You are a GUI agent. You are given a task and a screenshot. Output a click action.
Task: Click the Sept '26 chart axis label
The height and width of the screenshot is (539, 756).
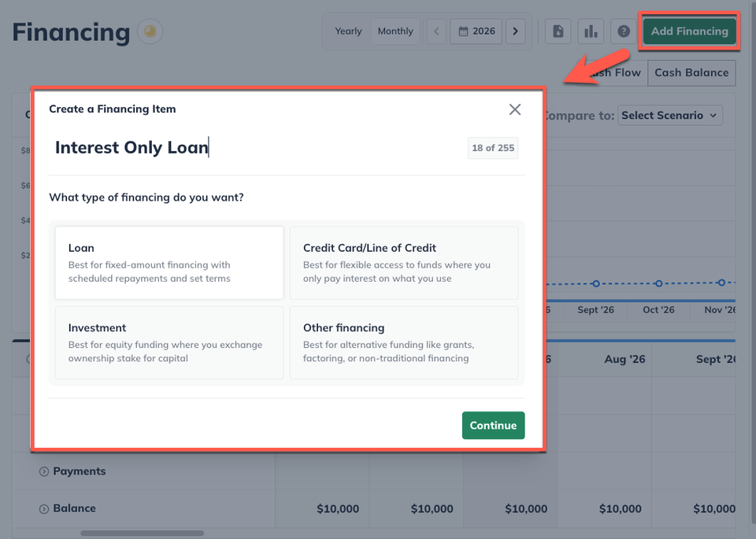point(596,310)
